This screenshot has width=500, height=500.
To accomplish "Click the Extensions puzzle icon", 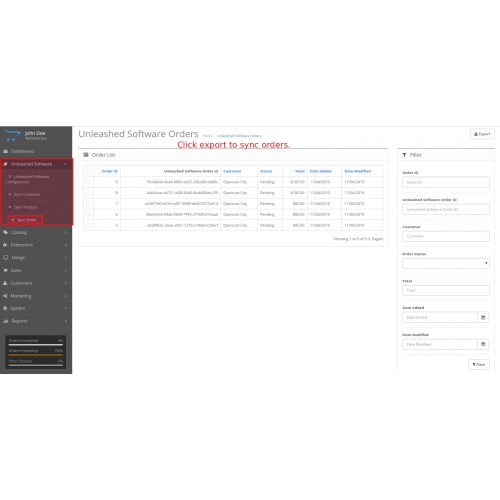I will click(5, 245).
